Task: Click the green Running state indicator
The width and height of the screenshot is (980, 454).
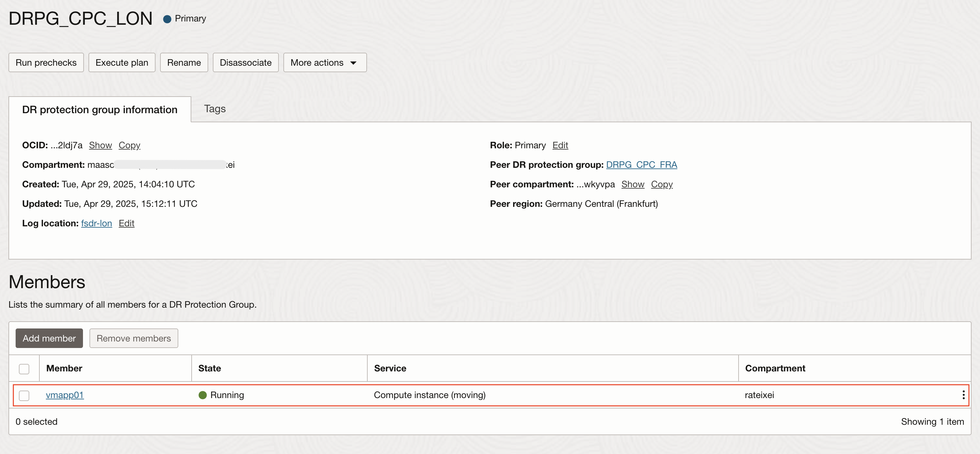Action: coord(203,395)
